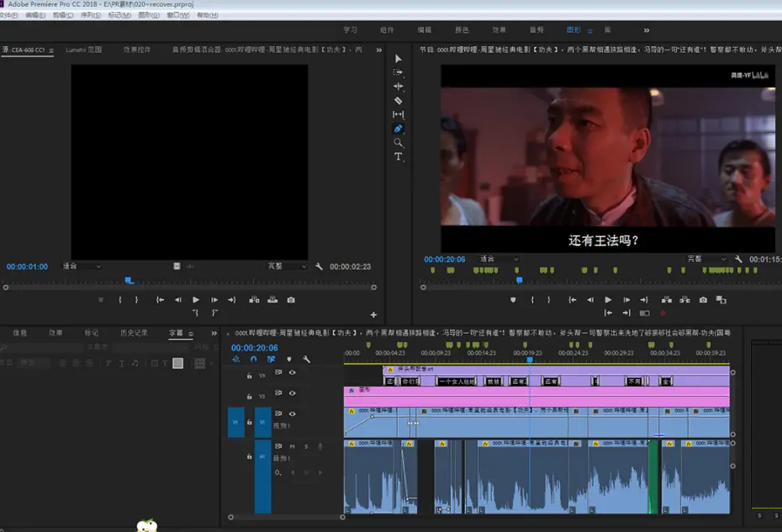
Task: Open 字幕 panel menu
Action: (x=191, y=334)
